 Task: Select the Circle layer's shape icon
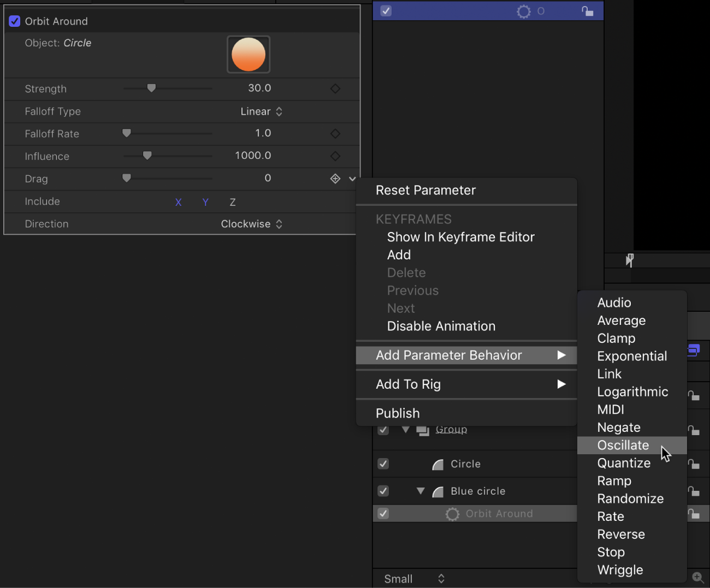point(437,464)
